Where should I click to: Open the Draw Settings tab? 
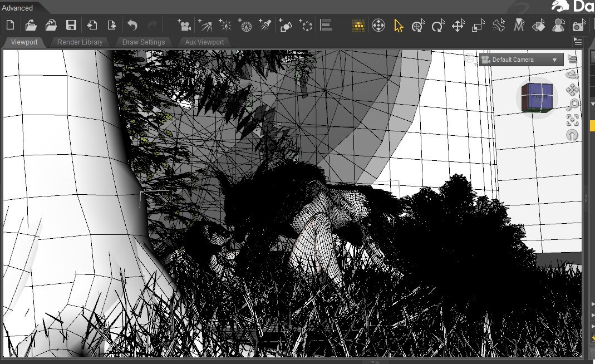pyautogui.click(x=144, y=42)
